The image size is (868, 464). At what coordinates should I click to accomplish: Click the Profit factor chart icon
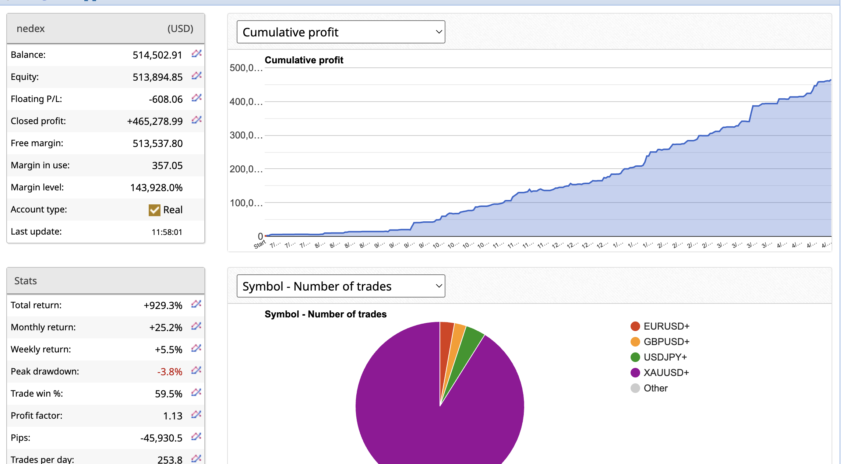[196, 415]
